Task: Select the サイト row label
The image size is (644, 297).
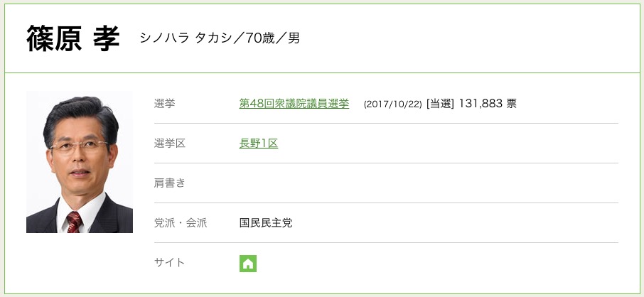Action: [x=169, y=263]
